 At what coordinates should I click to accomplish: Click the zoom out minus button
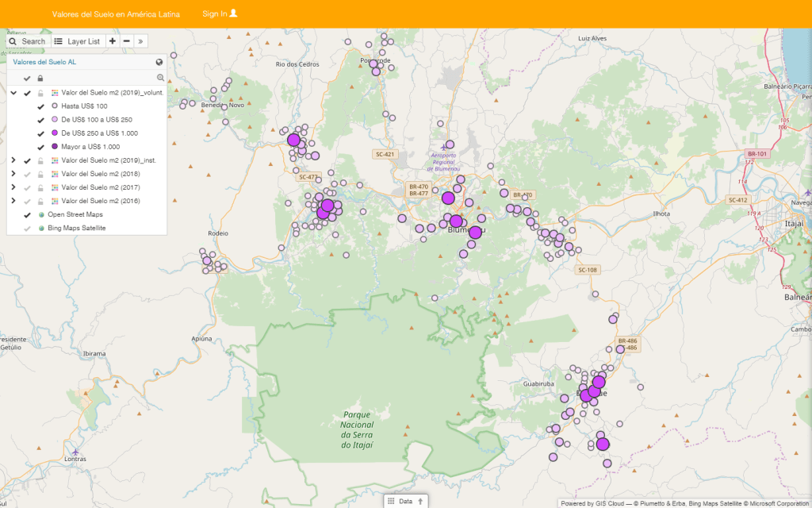[x=126, y=40]
